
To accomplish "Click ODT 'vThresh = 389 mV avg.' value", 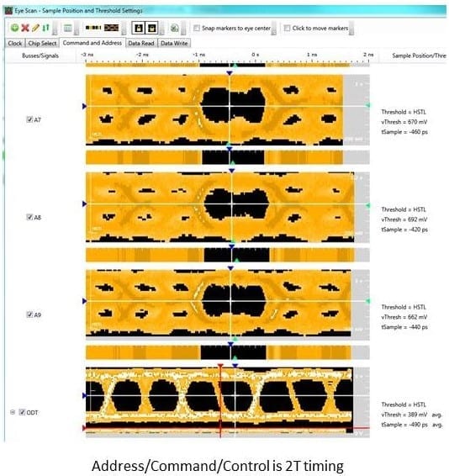I will tap(411, 415).
